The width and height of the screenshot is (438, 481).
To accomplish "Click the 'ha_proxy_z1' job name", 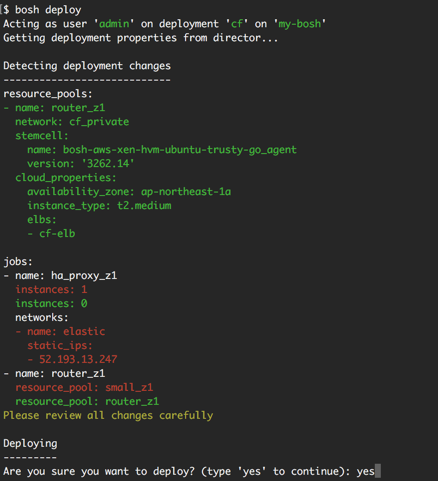I will point(84,276).
